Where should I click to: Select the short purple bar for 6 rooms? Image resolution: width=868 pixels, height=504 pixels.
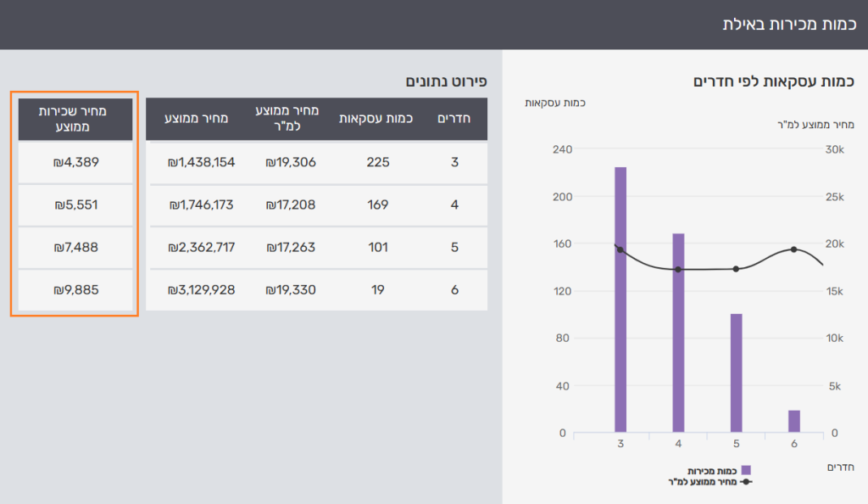point(794,421)
